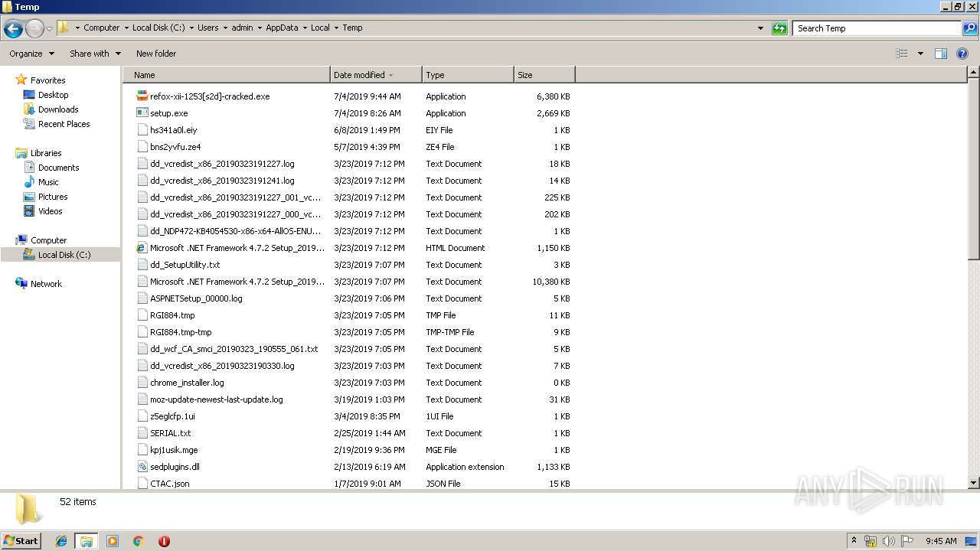Screen dimensions: 980x551
Task: Expand the Computer breadcrumb arrow
Action: [x=126, y=28]
